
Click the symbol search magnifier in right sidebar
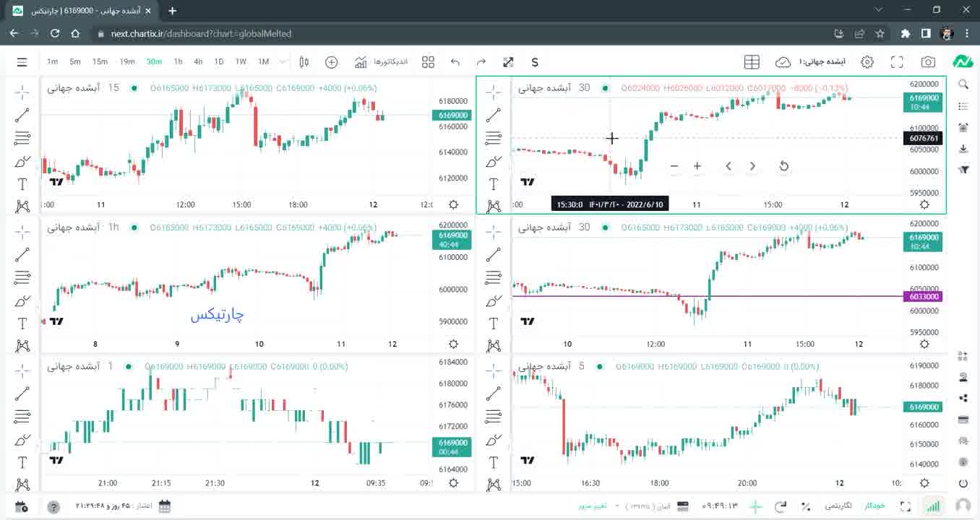963,84
